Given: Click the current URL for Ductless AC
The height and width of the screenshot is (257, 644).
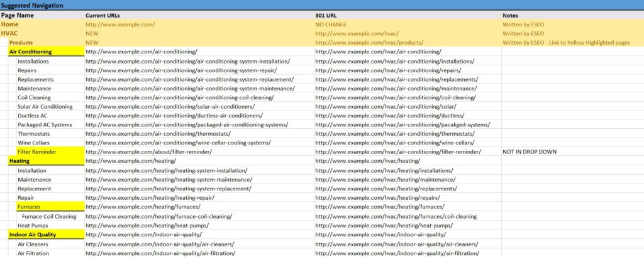Looking at the screenshot, I should 174,116.
